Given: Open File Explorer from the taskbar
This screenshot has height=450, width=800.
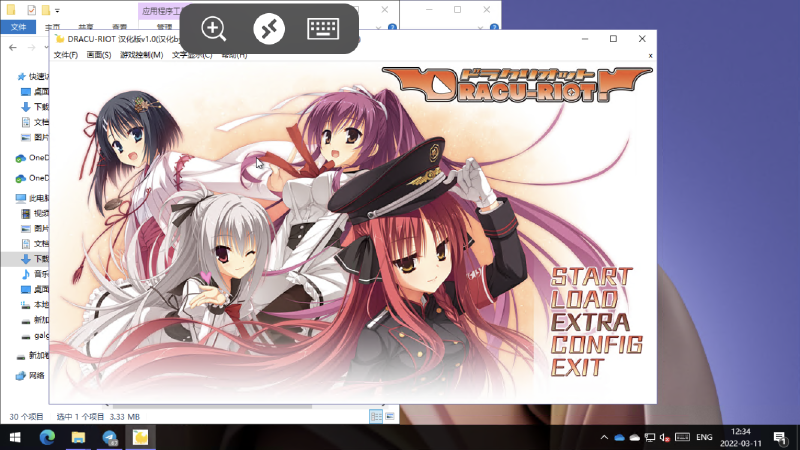Looking at the screenshot, I should click(x=78, y=437).
